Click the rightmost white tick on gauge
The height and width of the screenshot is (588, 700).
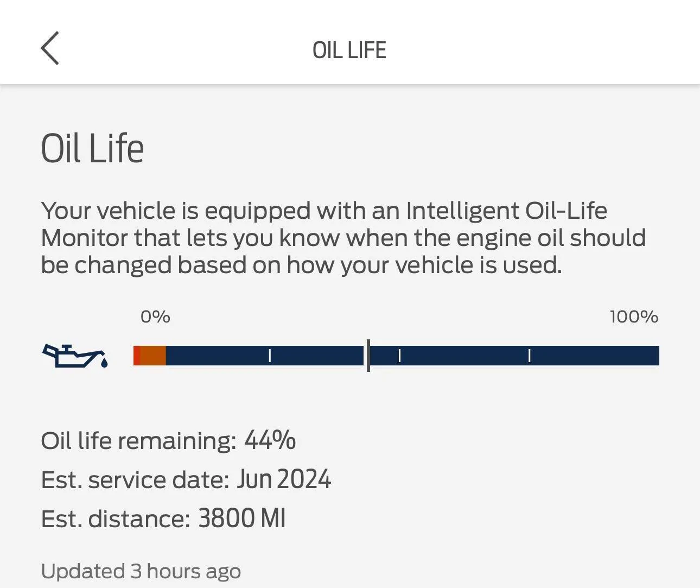tap(529, 356)
